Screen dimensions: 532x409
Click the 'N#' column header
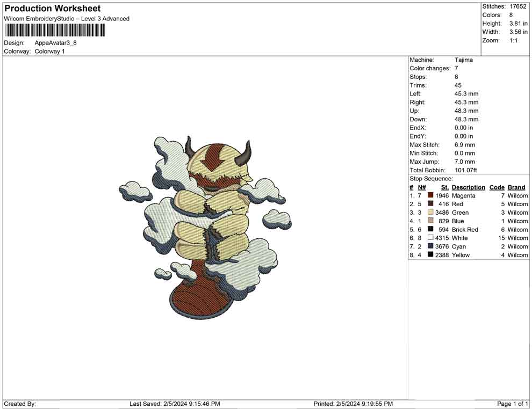tap(422, 187)
